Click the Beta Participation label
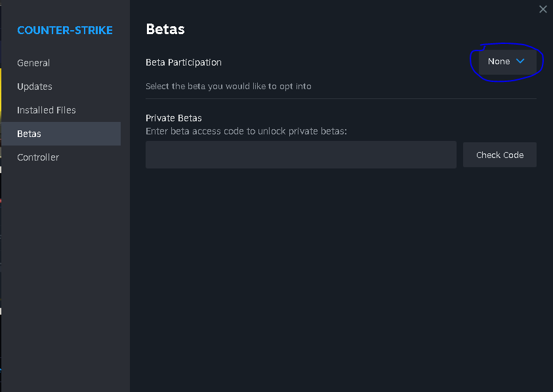Viewport: 553px width, 392px height. coord(184,62)
